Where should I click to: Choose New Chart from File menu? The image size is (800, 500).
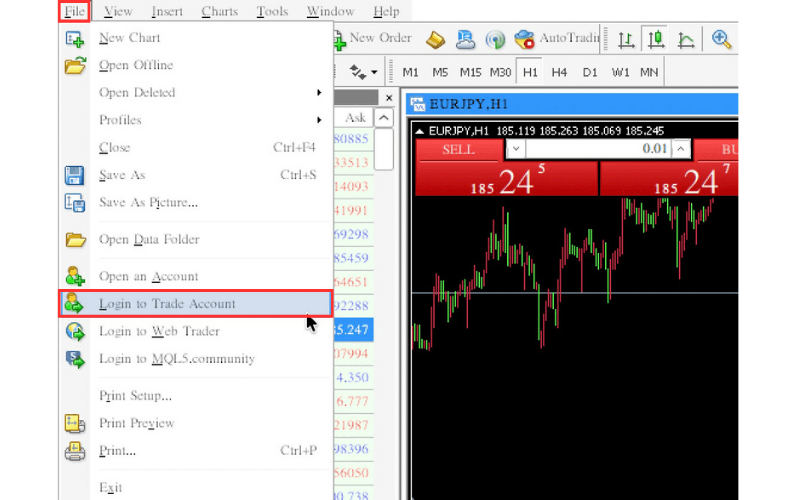coord(196,38)
